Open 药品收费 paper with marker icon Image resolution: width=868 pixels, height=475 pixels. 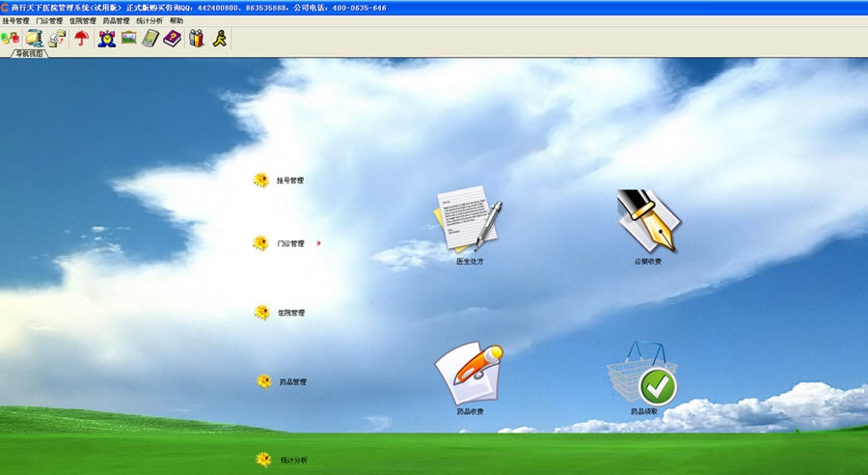point(469,373)
